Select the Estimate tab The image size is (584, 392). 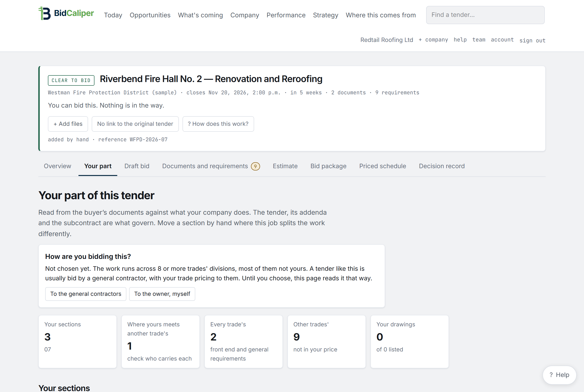click(x=285, y=166)
